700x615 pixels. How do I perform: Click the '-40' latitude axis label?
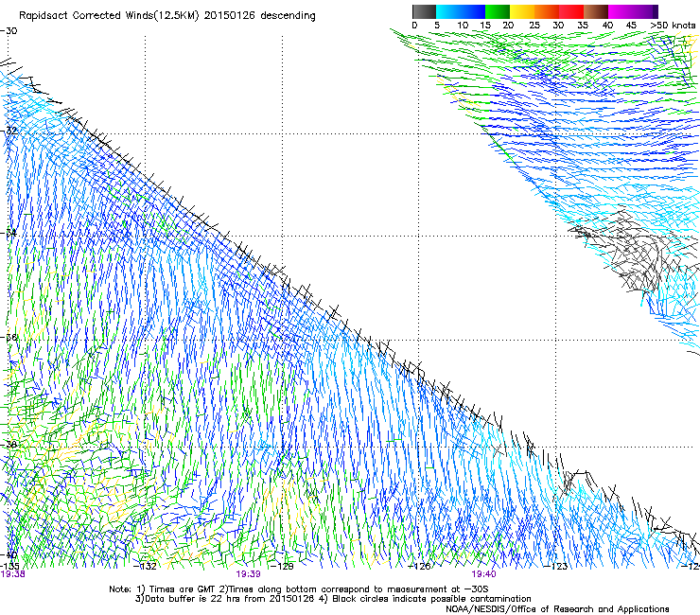pyautogui.click(x=9, y=555)
